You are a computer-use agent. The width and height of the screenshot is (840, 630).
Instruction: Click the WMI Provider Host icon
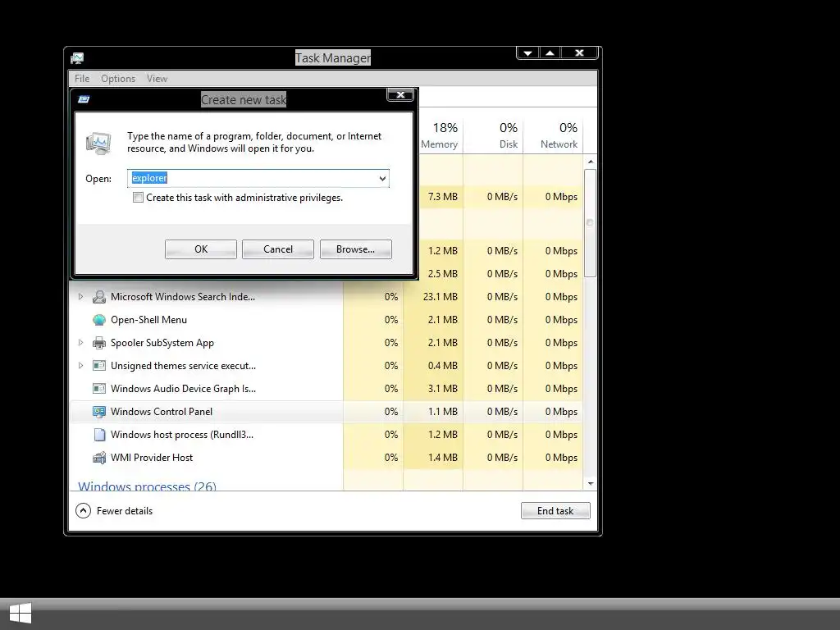99,458
